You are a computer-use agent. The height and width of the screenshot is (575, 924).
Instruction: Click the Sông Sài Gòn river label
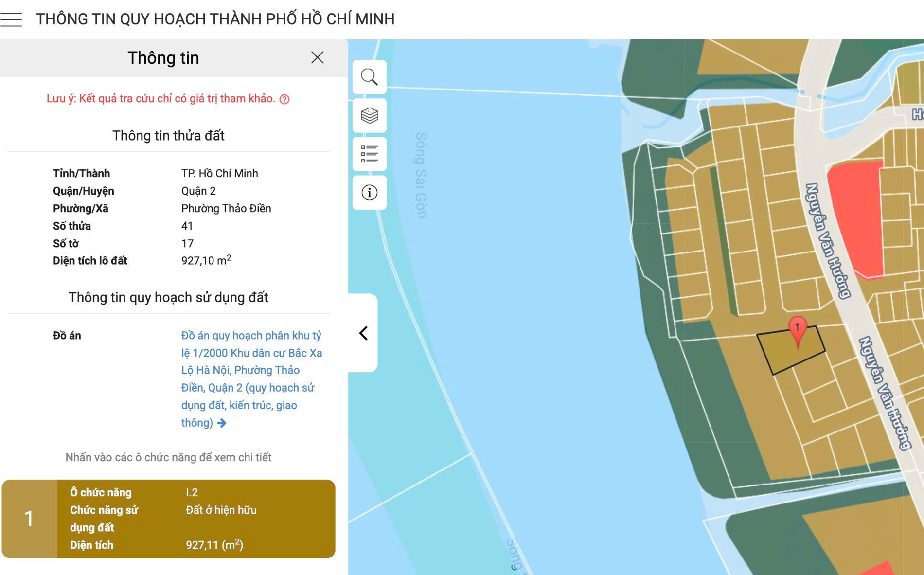click(x=422, y=175)
